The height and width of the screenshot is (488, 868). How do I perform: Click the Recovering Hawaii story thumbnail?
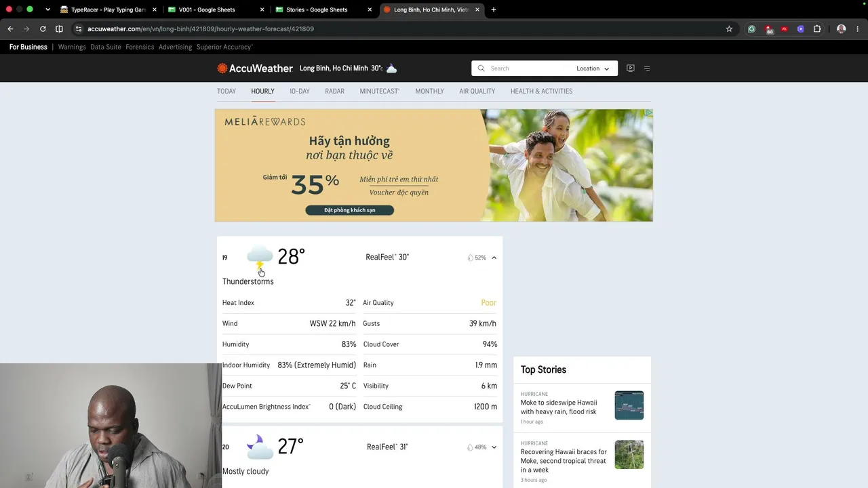pyautogui.click(x=629, y=455)
